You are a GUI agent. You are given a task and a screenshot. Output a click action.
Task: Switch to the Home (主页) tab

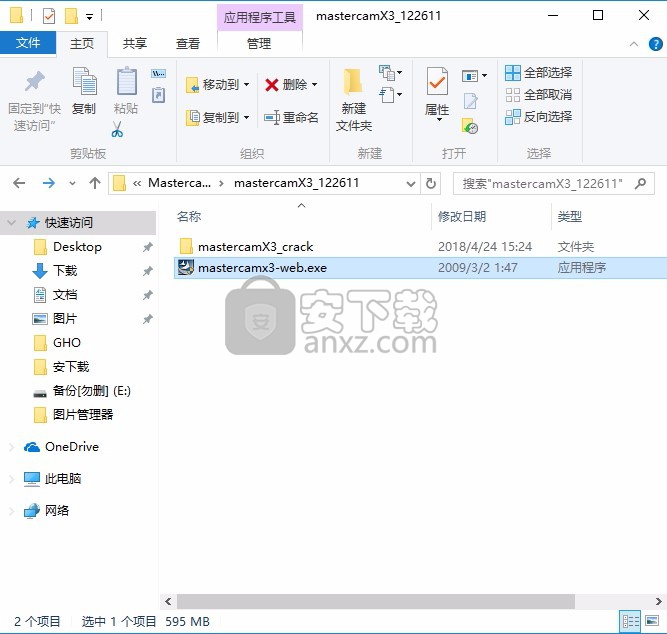(x=82, y=43)
